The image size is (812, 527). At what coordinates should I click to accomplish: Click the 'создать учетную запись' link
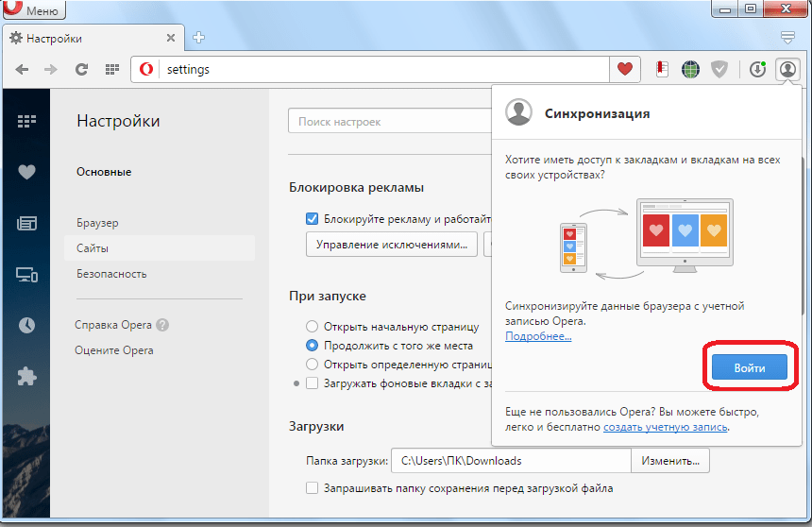(x=666, y=427)
